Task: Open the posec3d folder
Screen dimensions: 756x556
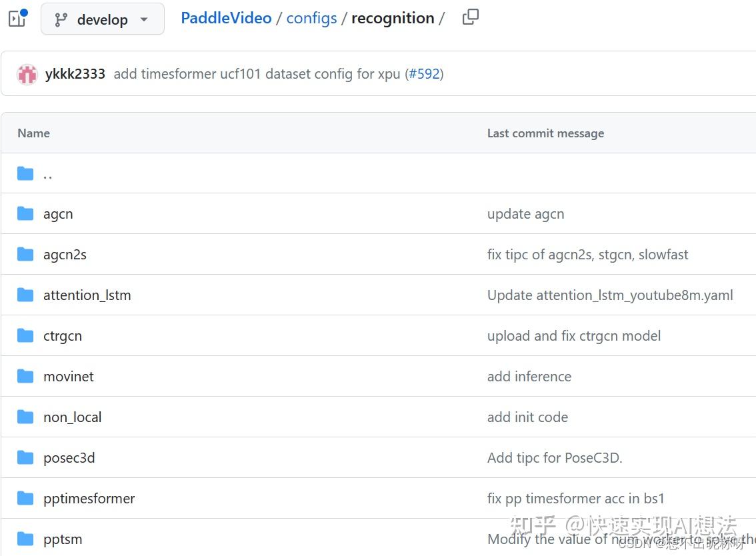Action: point(69,458)
